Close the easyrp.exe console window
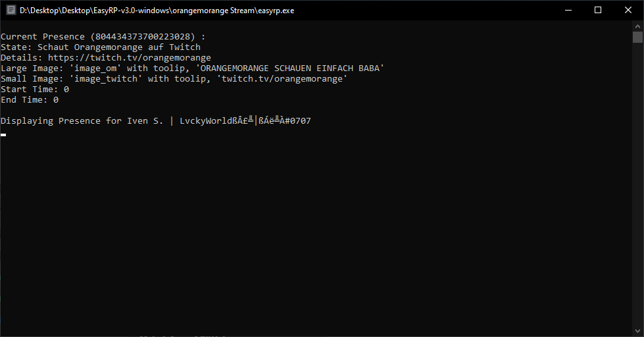This screenshot has height=337, width=644. (x=628, y=10)
